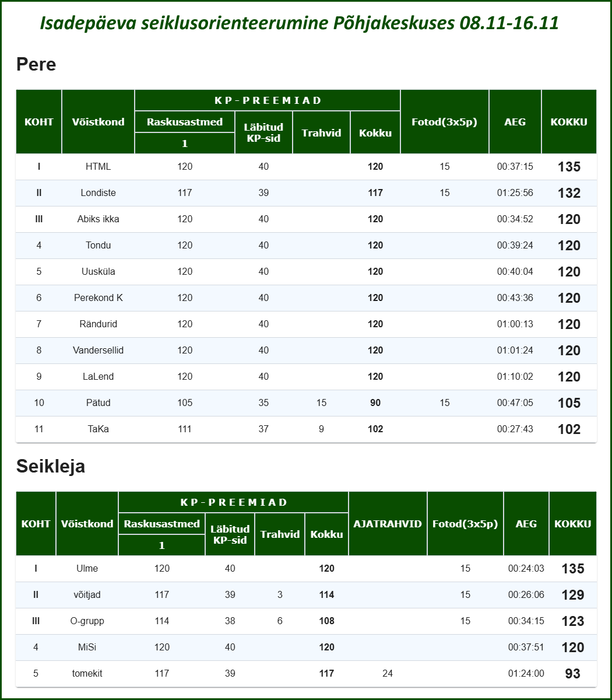Click the KOKKU header in Seikleja table
The height and width of the screenshot is (700, 612).
point(572,524)
